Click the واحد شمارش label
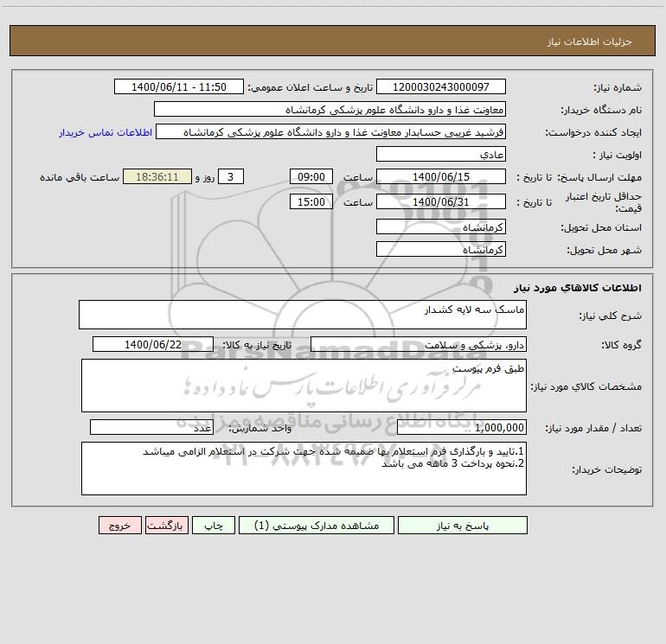Screen dimensions: 666x644 [260, 428]
